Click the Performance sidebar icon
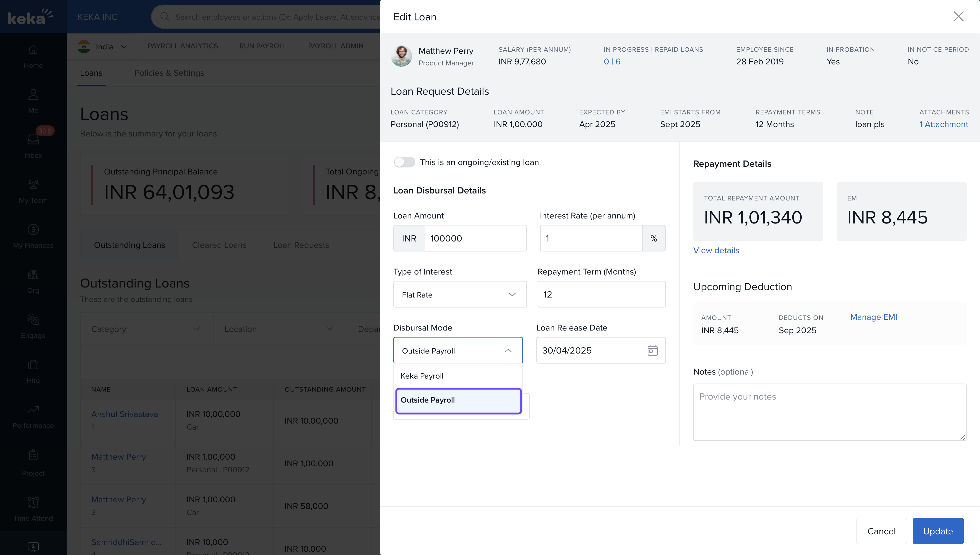The image size is (980, 555). [x=33, y=410]
